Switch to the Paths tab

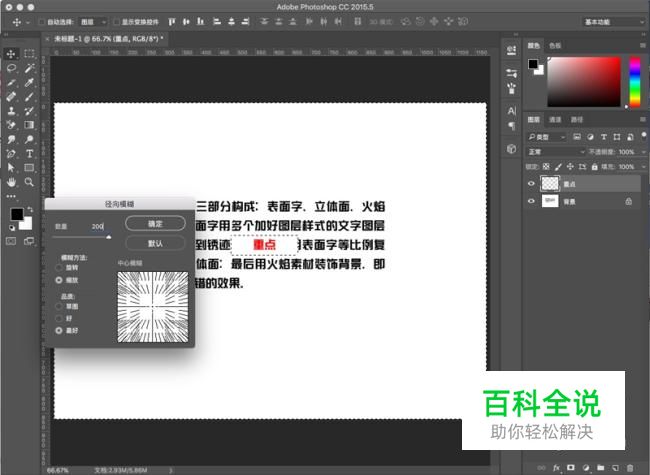(577, 120)
